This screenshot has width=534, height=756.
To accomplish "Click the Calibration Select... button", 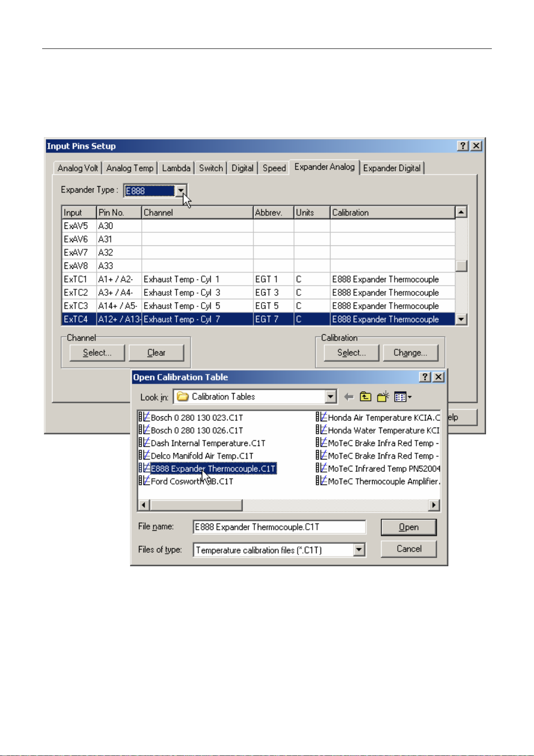I will (352, 353).
